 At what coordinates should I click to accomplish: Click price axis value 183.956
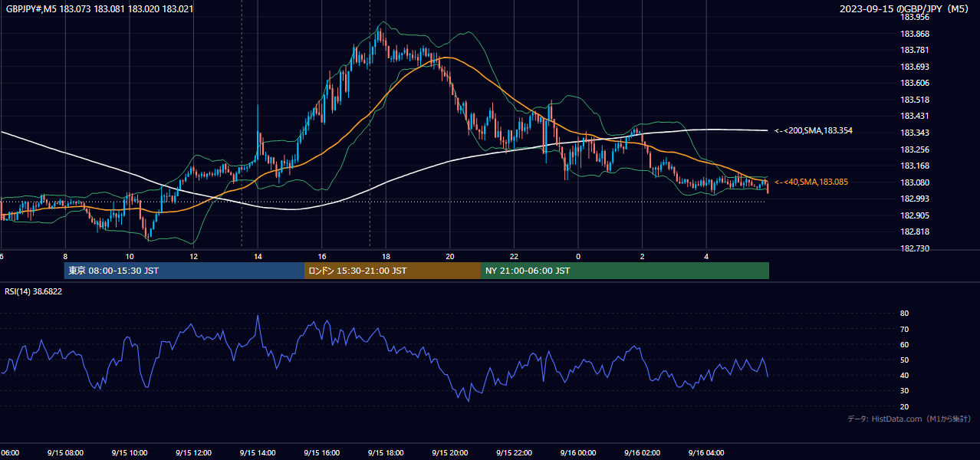[915, 17]
